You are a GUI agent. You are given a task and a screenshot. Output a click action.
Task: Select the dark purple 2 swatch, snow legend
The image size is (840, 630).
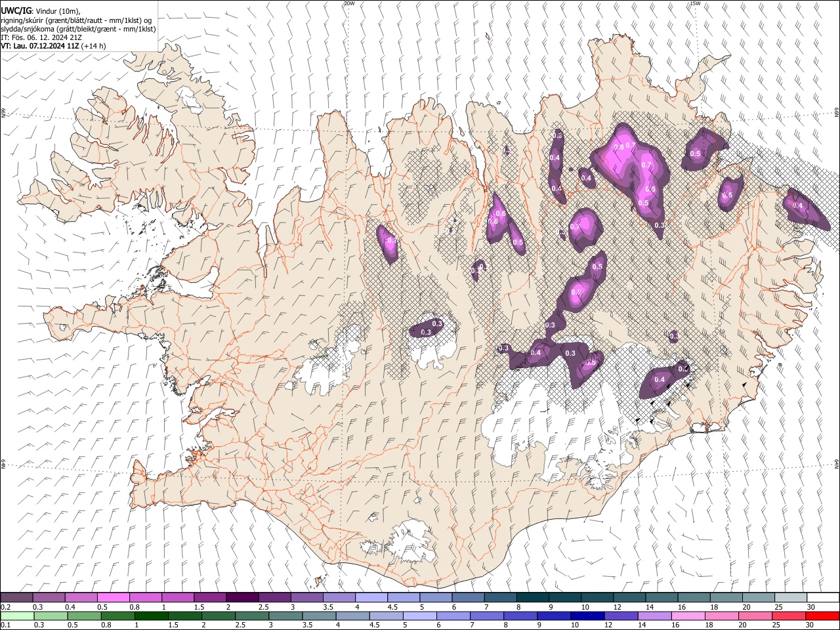click(242, 598)
